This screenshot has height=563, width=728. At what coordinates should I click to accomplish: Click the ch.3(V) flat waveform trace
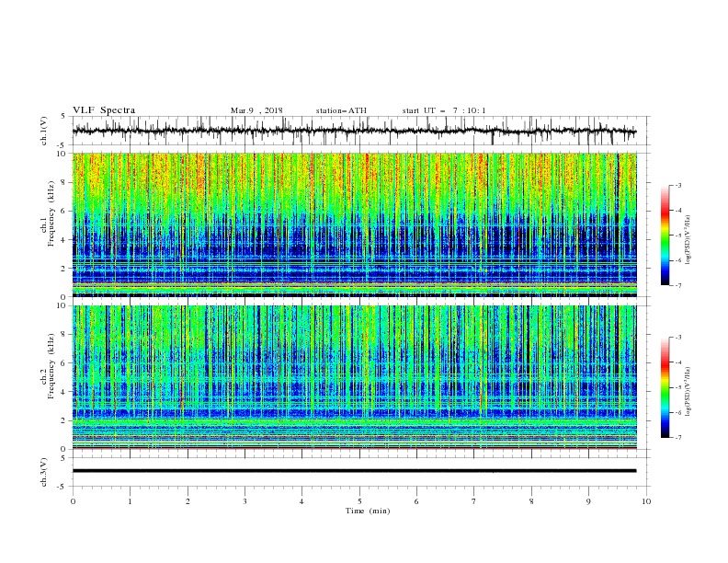(x=355, y=471)
